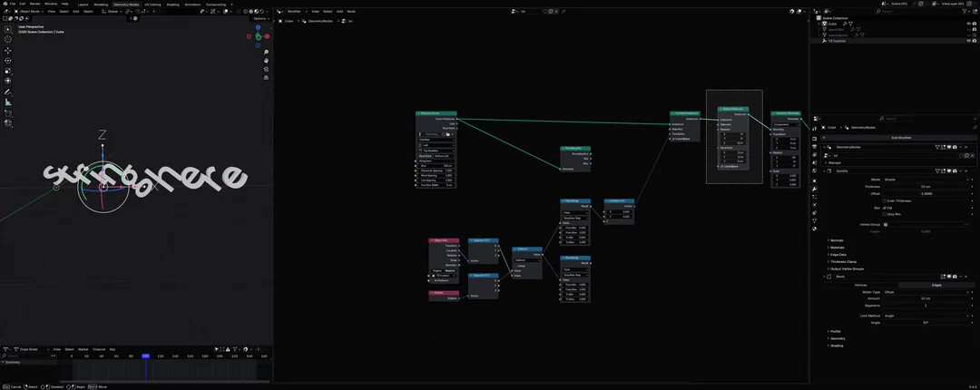Select the Move tool in viewport toolbar
980x390 pixels.
8,50
